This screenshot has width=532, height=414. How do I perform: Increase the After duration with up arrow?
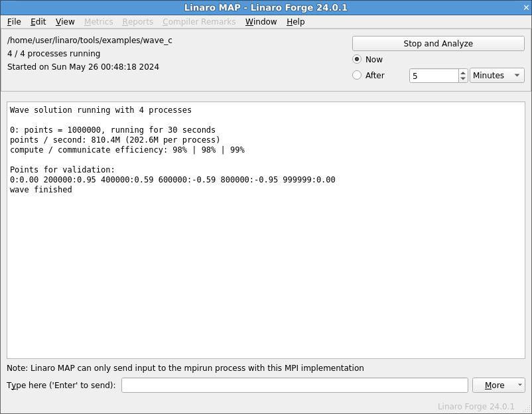[463, 72]
